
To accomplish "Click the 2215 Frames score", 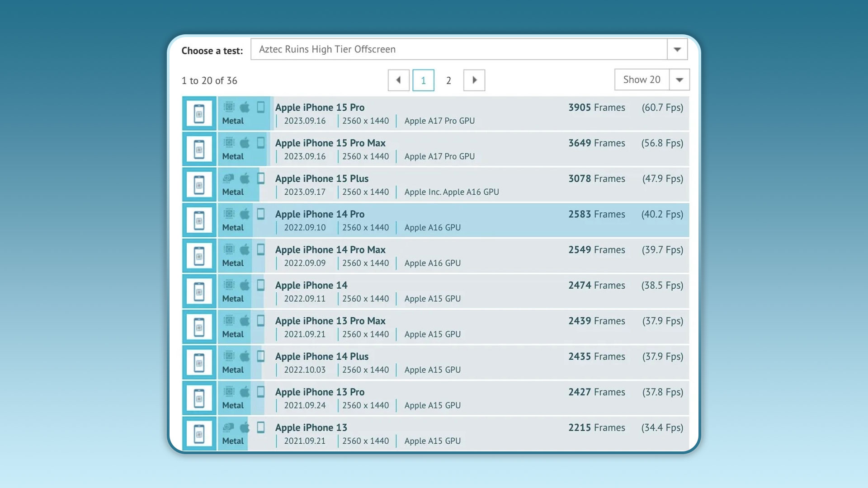I will pyautogui.click(x=597, y=427).
